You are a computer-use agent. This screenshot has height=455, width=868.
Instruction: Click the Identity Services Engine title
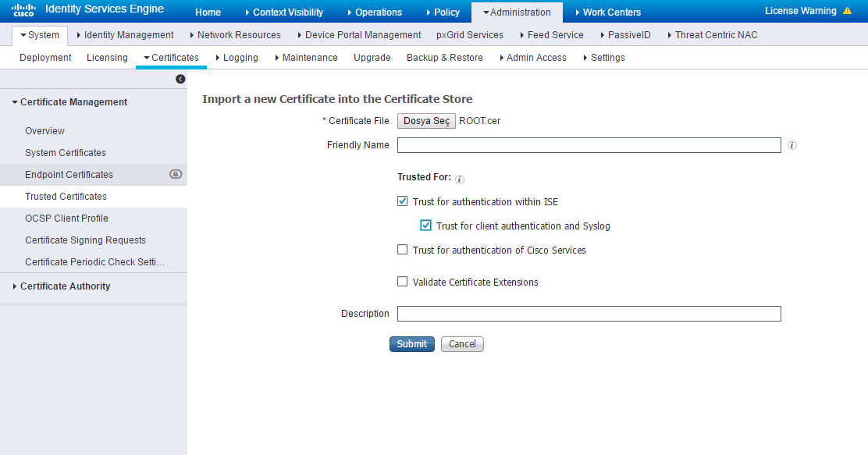(x=105, y=9)
